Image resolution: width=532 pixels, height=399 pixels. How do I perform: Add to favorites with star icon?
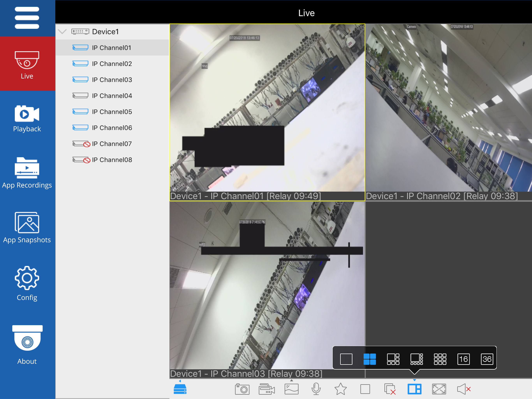pyautogui.click(x=341, y=389)
